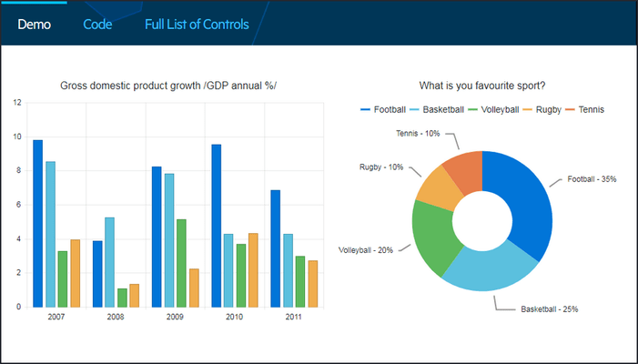
Task: Select the light blue bar for 2008
Action: coord(109,262)
